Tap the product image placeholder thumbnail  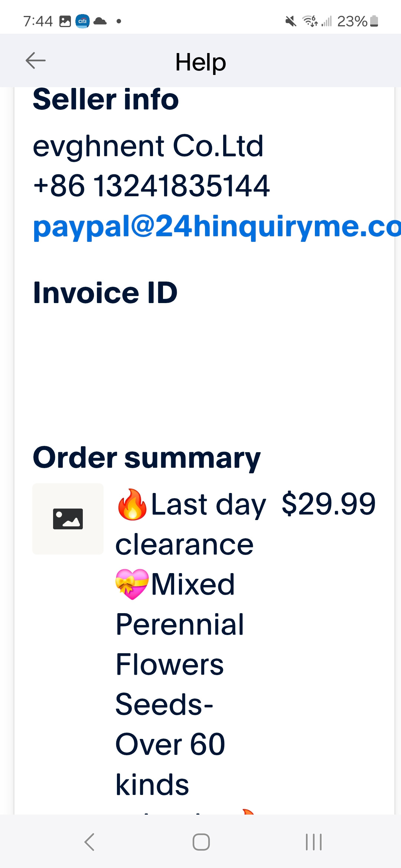pos(68,519)
